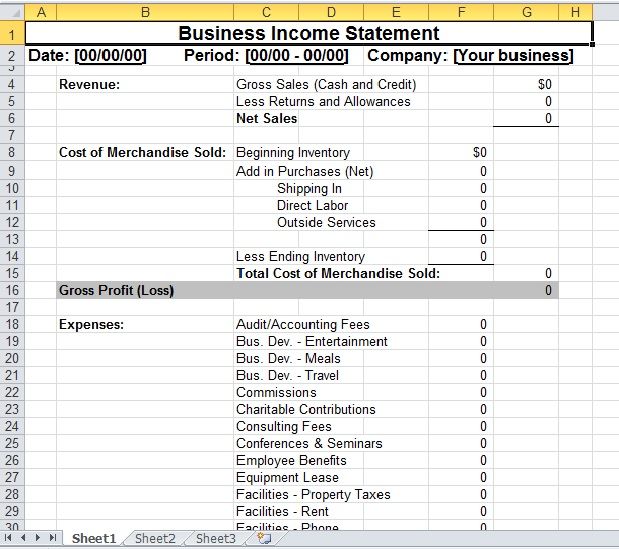The image size is (619, 549).
Task: Switch to Sheet1 tab
Action: coord(94,538)
